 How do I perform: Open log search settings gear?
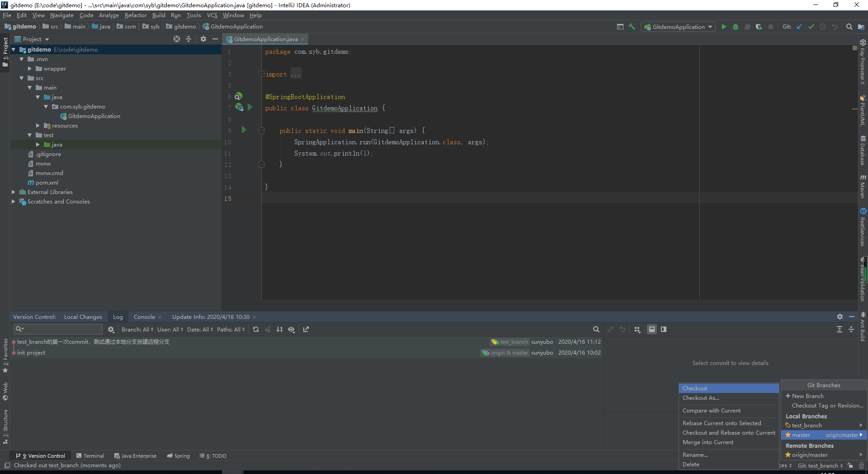[x=111, y=329]
